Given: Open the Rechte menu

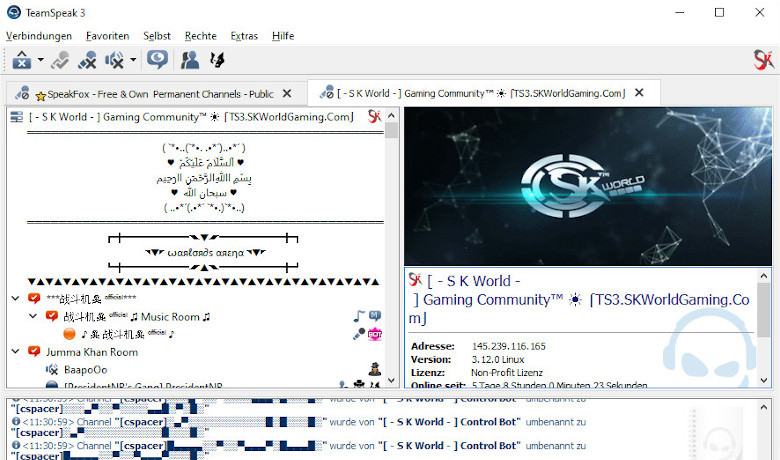Looking at the screenshot, I should click(200, 36).
